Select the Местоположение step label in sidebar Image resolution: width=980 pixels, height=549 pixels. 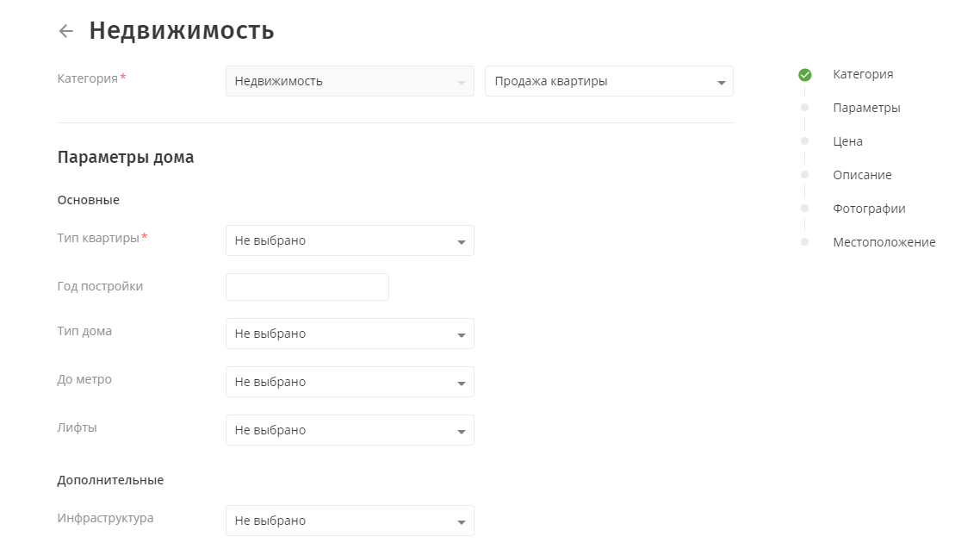click(x=884, y=242)
